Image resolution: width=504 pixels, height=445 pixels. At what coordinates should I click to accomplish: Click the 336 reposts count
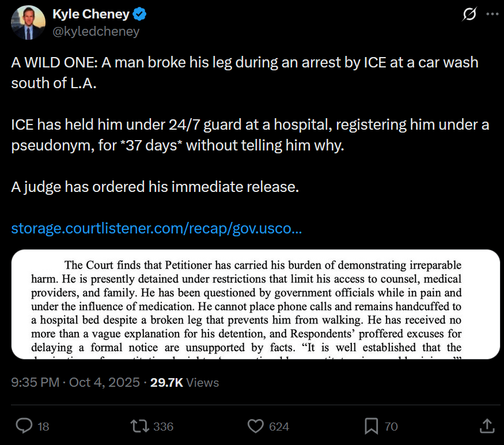(x=164, y=427)
